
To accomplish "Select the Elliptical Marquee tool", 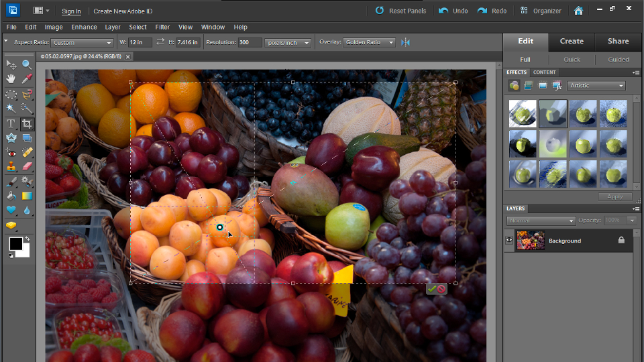I will [x=11, y=95].
